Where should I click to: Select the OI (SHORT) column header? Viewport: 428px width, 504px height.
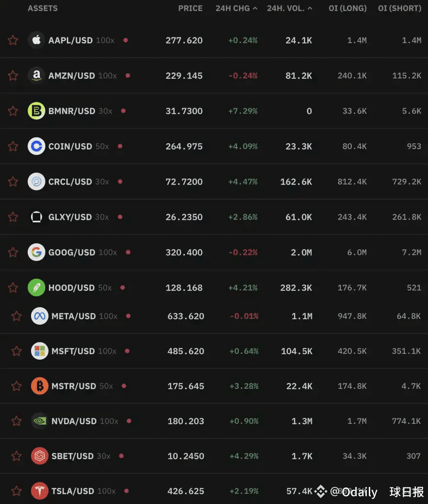click(399, 8)
